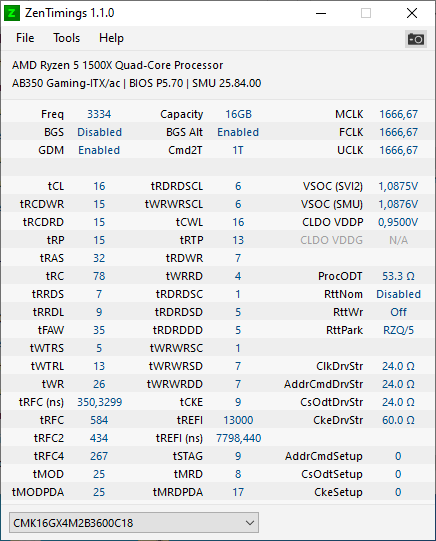
Task: Click the VSOC (SVI2) voltage reading
Action: click(398, 186)
